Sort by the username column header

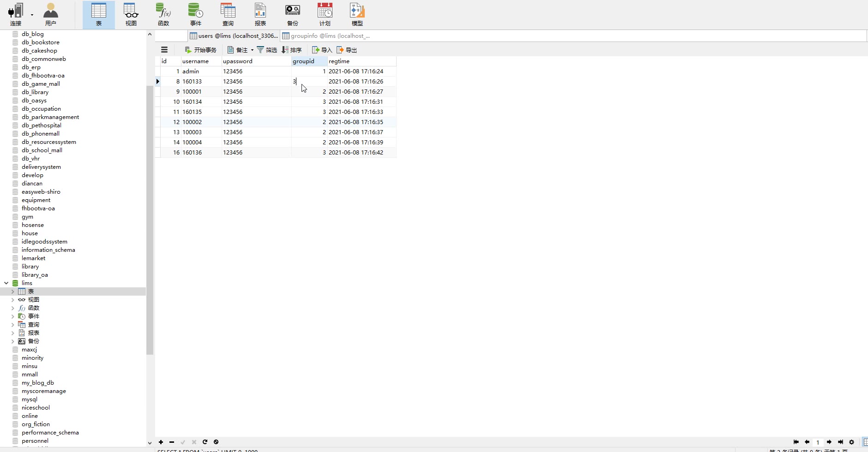(x=201, y=61)
